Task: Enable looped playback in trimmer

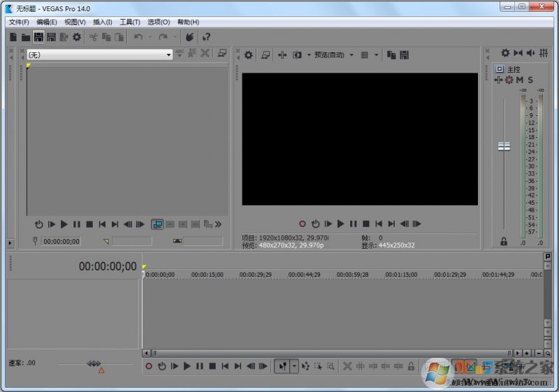Action: coord(39,224)
